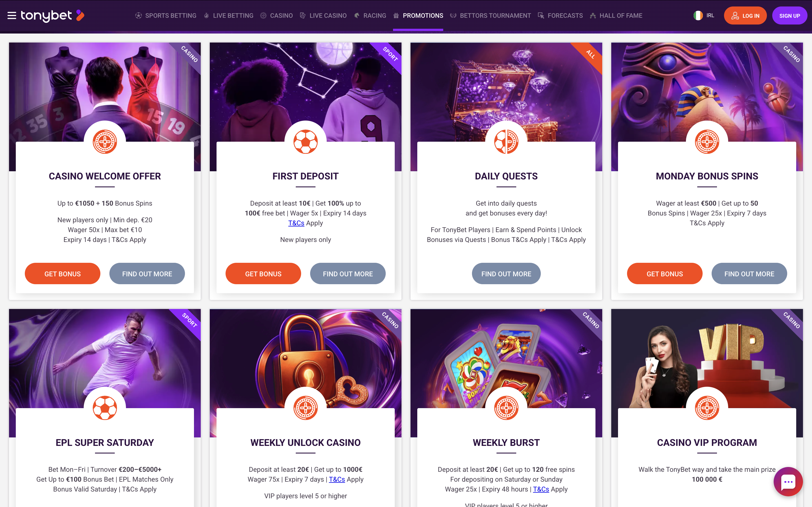
Task: Click the Log In button
Action: click(745, 15)
